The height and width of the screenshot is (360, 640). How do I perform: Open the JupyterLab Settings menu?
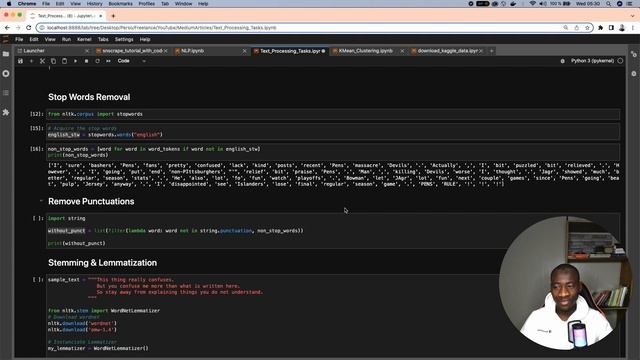coord(124,40)
